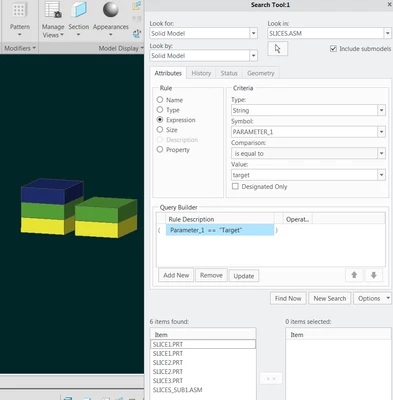This screenshot has width=393, height=400.
Task: Start a New Search
Action: [x=330, y=298]
